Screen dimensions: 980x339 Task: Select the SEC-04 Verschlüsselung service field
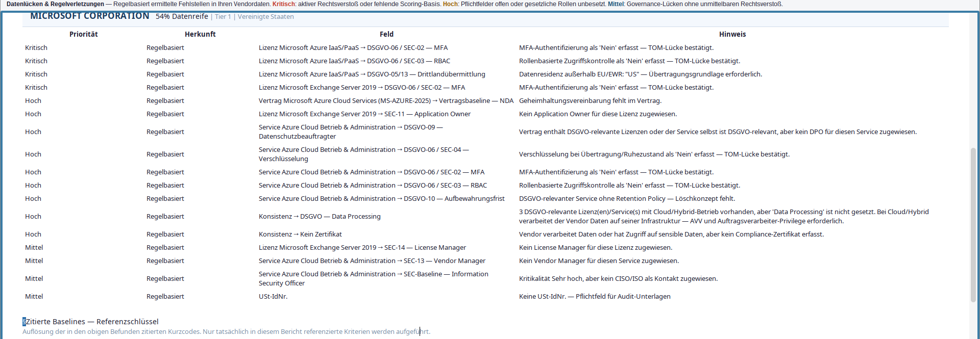[363, 154]
